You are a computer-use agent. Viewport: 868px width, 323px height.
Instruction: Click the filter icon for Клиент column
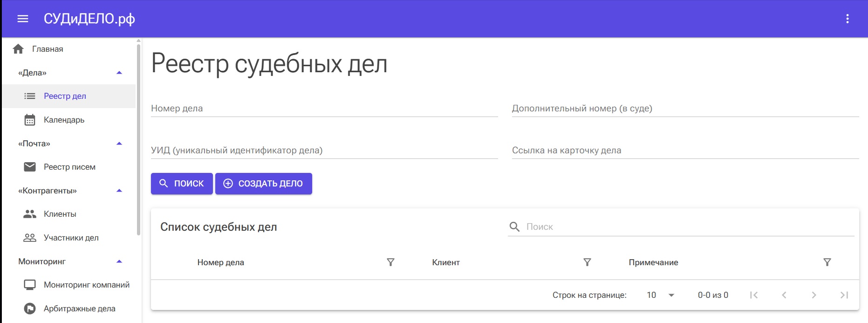click(x=587, y=262)
